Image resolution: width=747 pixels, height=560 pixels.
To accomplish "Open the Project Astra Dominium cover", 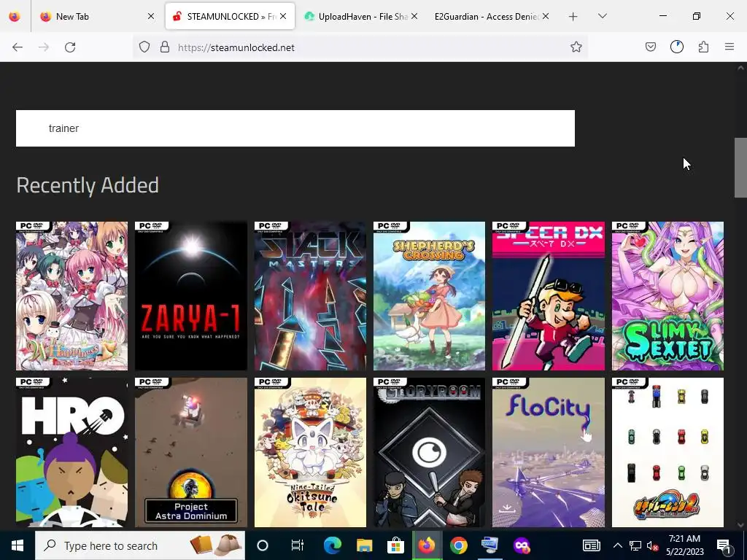I will pos(191,452).
